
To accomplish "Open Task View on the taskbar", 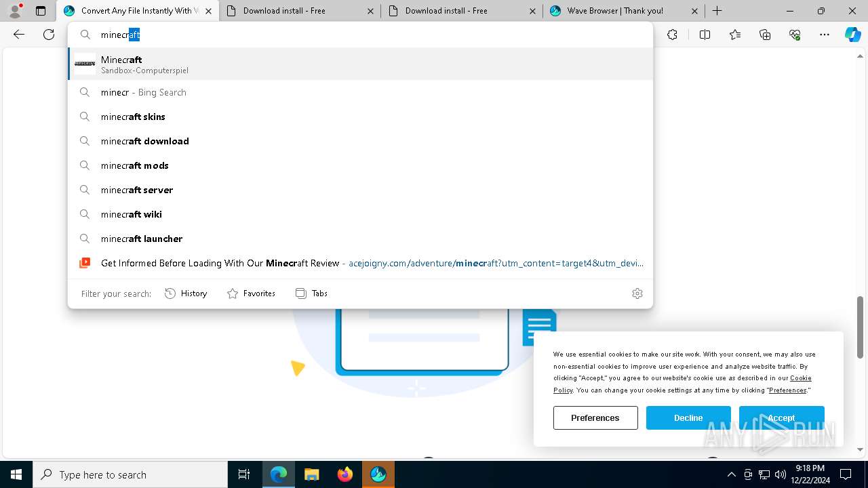I will pos(244,474).
